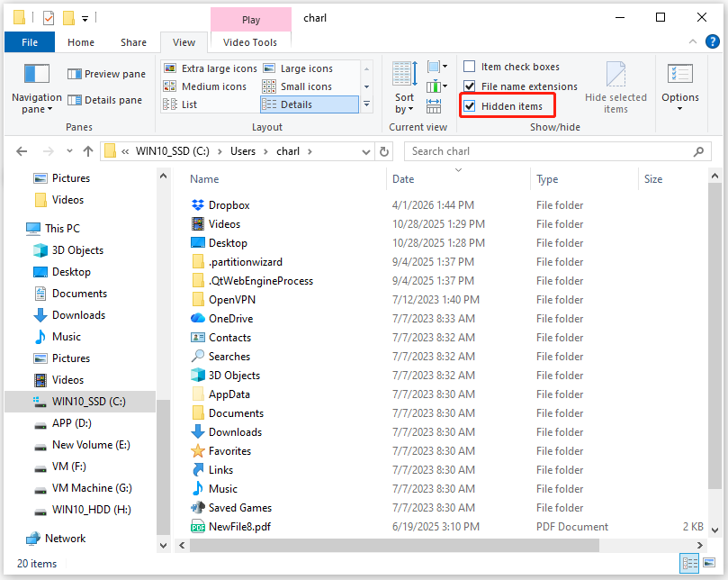The width and height of the screenshot is (728, 580).
Task: Switch to large thumbnails view in status bar
Action: click(x=709, y=563)
